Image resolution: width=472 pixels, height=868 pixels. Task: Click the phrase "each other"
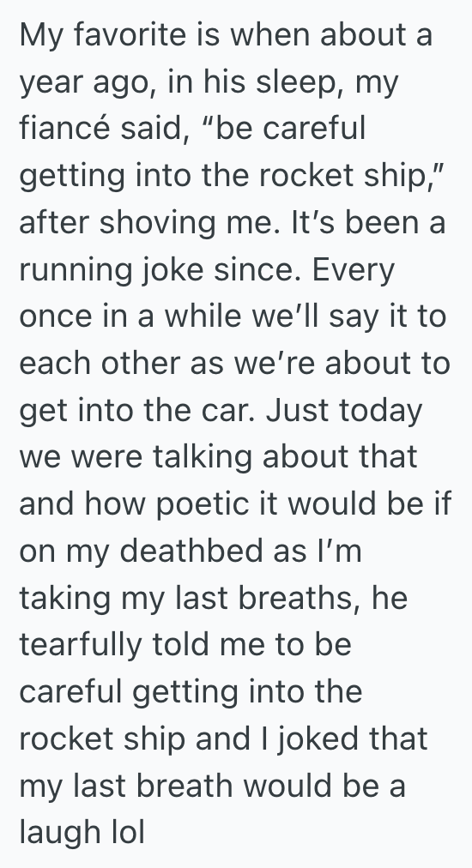click(101, 363)
